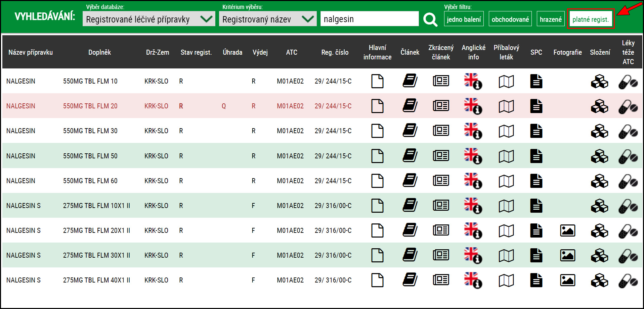Click the 'Fotografie' column header

[568, 52]
